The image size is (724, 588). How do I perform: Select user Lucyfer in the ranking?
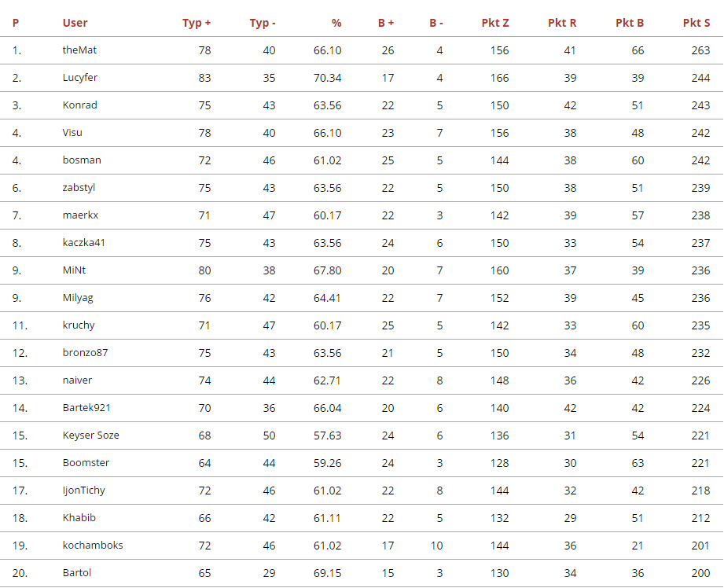coord(80,78)
